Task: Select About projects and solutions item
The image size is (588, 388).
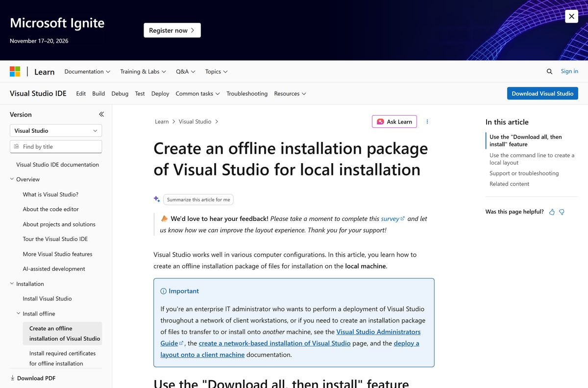Action: (59, 224)
